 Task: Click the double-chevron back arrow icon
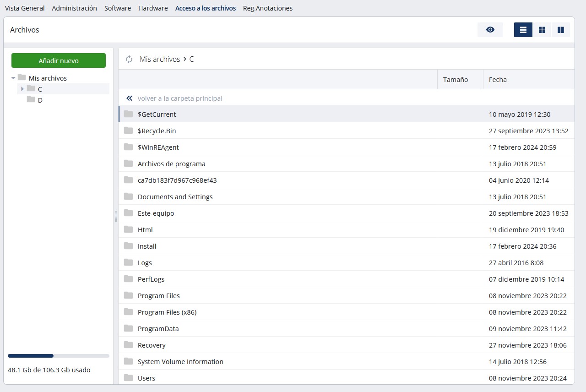pos(129,98)
